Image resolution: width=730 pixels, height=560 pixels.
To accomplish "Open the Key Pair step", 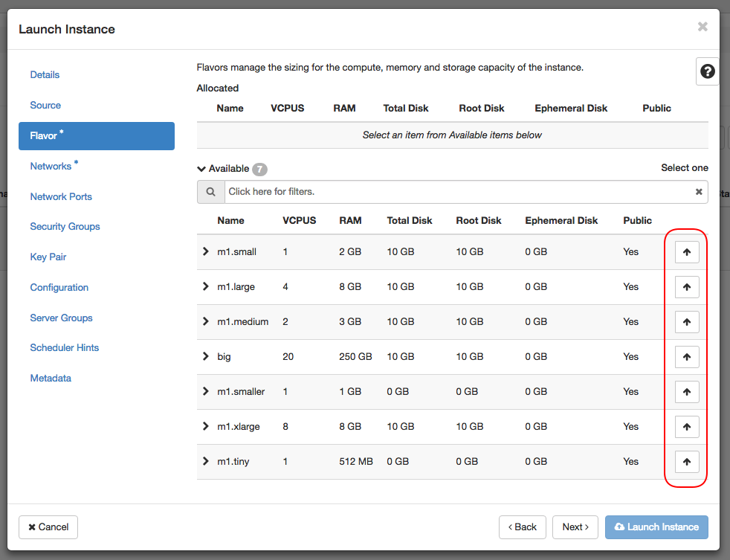I will point(48,257).
